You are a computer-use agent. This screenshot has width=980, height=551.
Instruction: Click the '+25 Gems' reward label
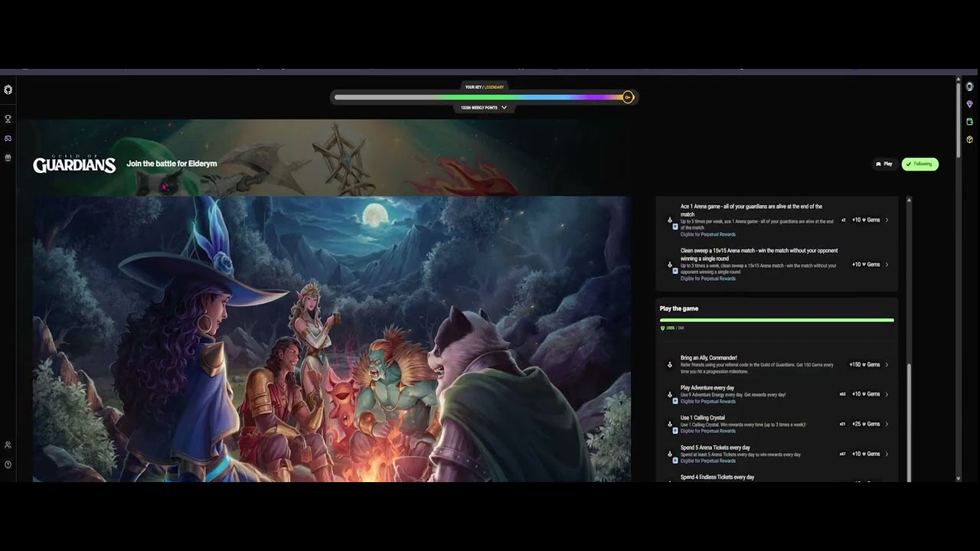tap(866, 424)
